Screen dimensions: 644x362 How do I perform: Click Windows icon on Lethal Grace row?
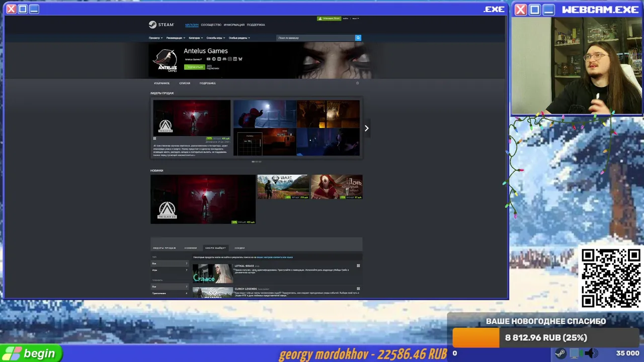[x=358, y=265]
